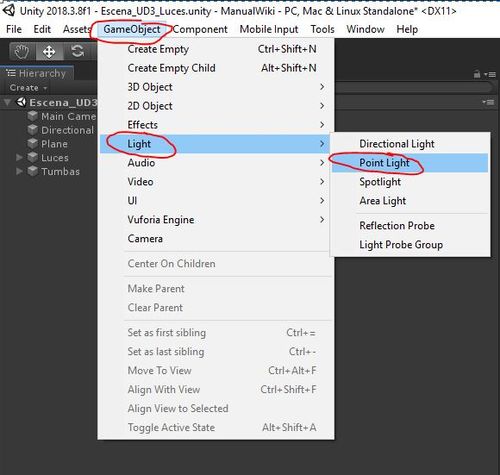This screenshot has height=475, width=500.
Task: Select Tumbas in Hierarchy
Action: (61, 171)
